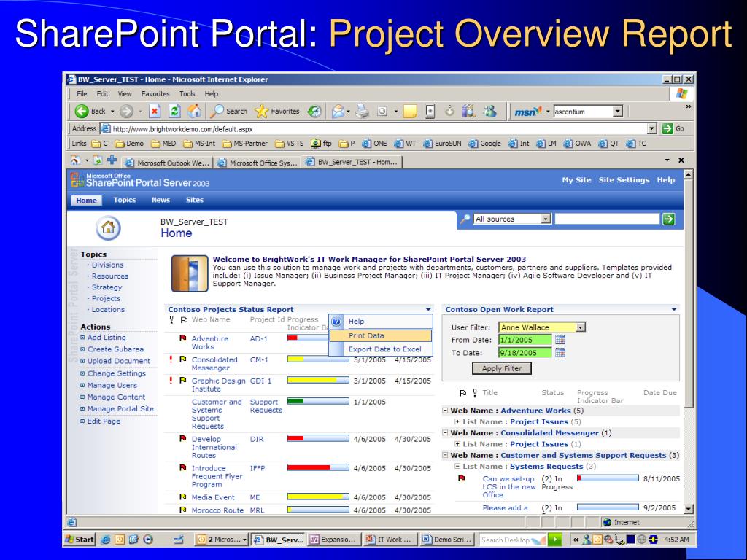Open the Divisions topic link
The width and height of the screenshot is (747, 560).
(108, 265)
